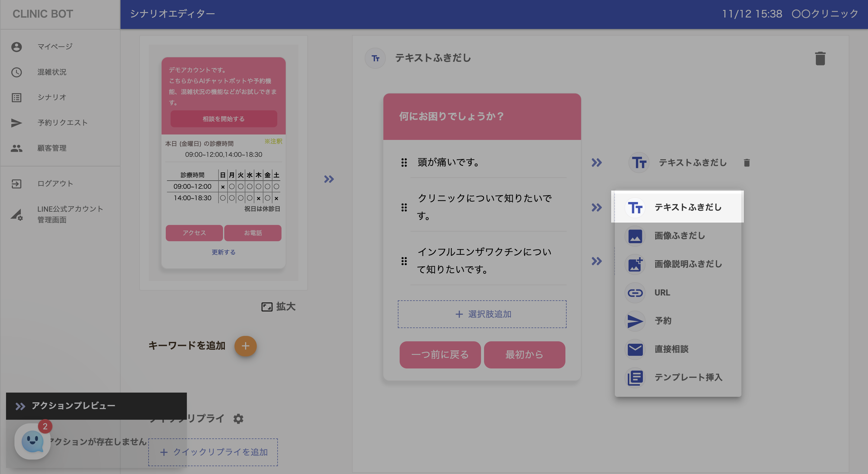Pick 予約 from the action type menu
The width and height of the screenshot is (868, 474).
[662, 321]
